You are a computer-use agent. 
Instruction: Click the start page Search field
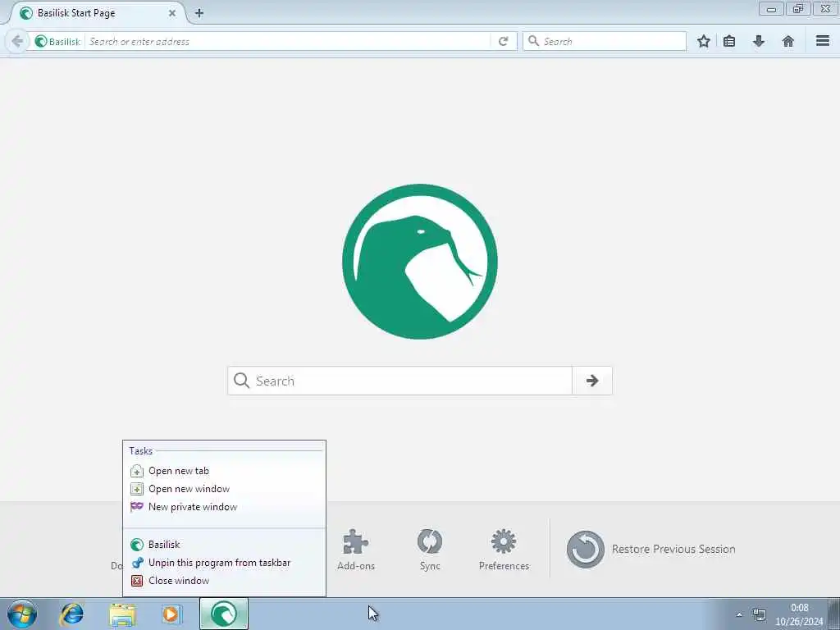click(x=399, y=381)
